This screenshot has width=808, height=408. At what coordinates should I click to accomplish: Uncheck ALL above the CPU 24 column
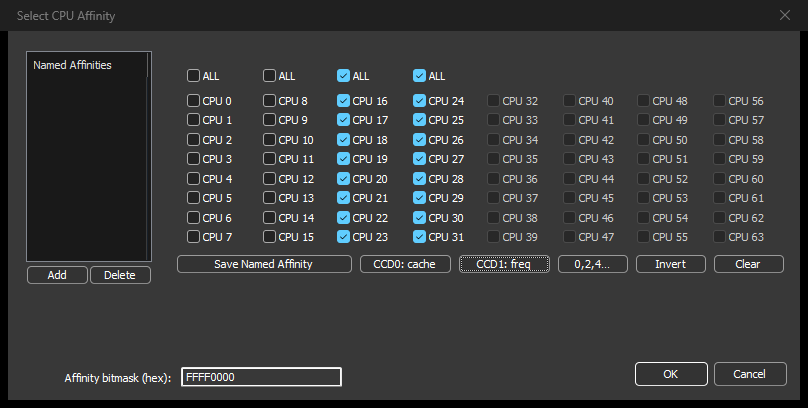[419, 76]
